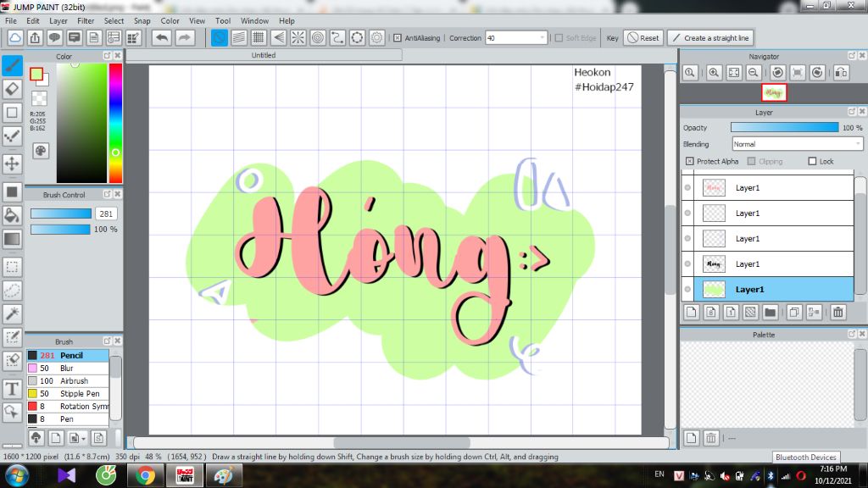
Task: Open the Filter menu
Action: [x=86, y=20]
